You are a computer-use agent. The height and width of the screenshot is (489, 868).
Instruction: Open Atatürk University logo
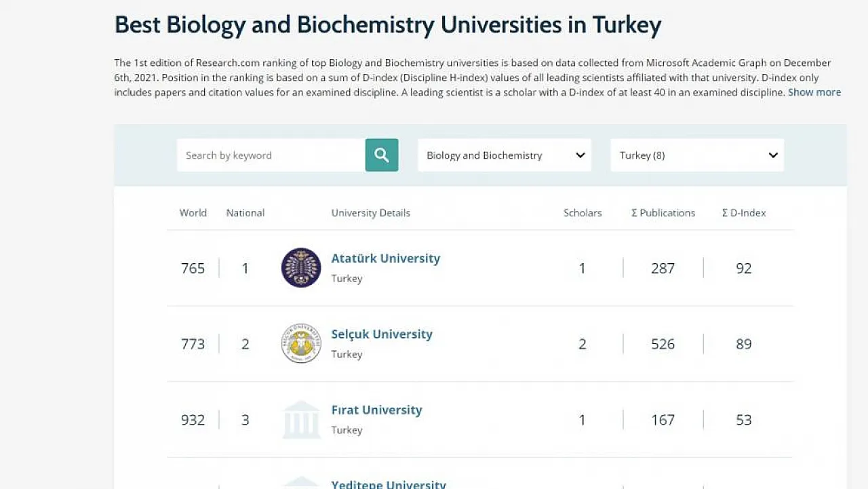[x=301, y=267]
